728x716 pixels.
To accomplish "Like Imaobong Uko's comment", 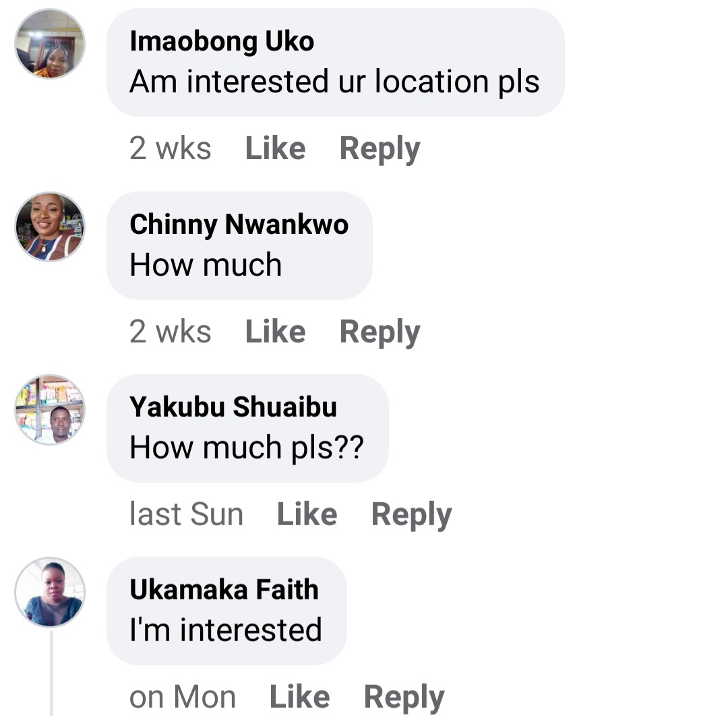I will point(275,148).
